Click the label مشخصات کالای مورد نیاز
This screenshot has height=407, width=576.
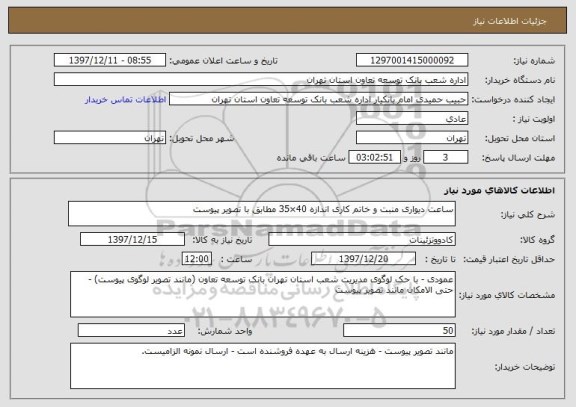click(x=507, y=295)
